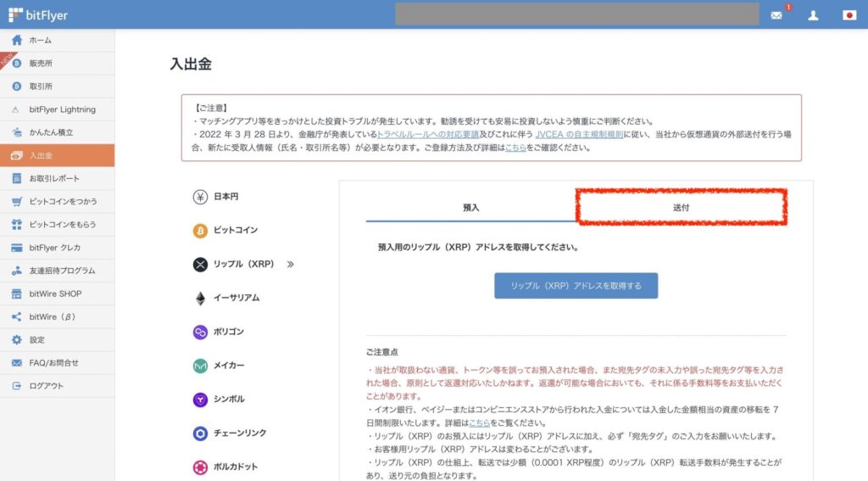Open 友達招待プログラム from the sidebar

[58, 271]
